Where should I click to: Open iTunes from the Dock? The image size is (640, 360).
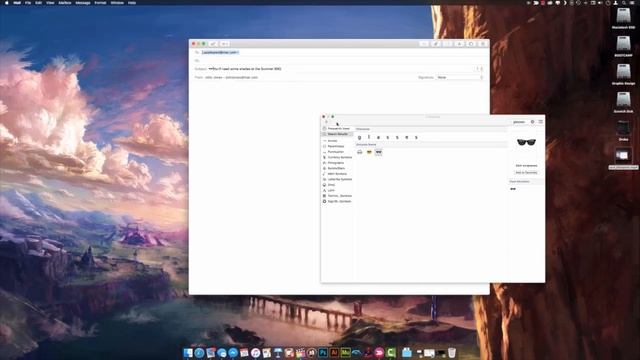coord(256,353)
